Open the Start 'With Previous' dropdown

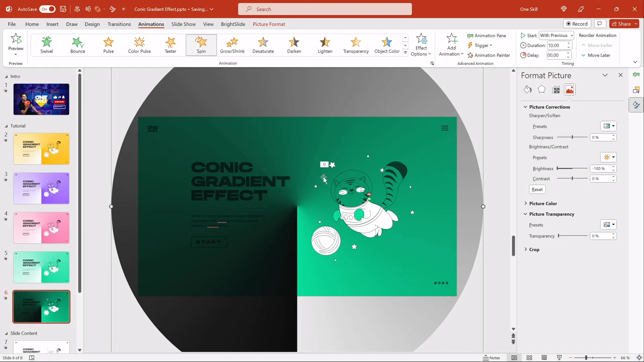tap(557, 35)
